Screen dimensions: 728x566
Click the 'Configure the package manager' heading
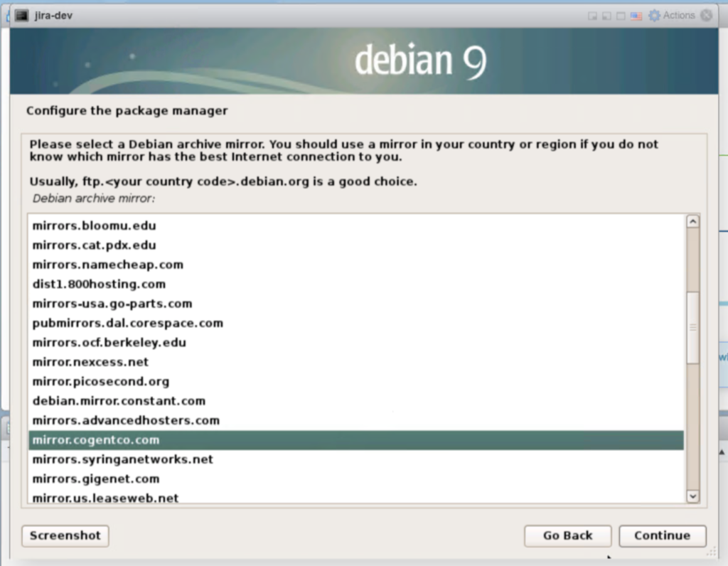tap(127, 111)
